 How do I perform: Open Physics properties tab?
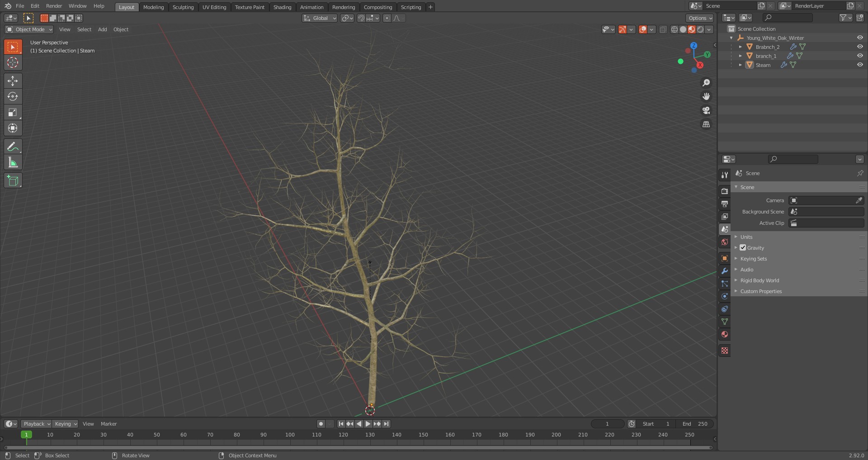pos(725,296)
